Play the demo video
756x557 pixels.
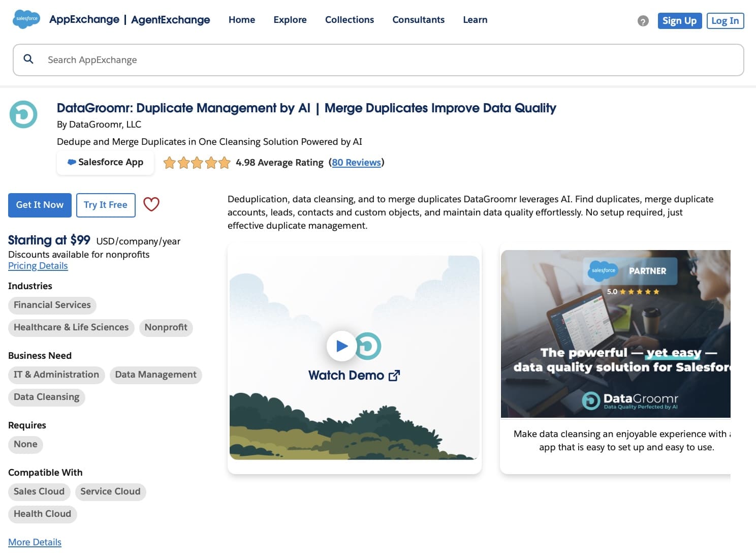[341, 346]
